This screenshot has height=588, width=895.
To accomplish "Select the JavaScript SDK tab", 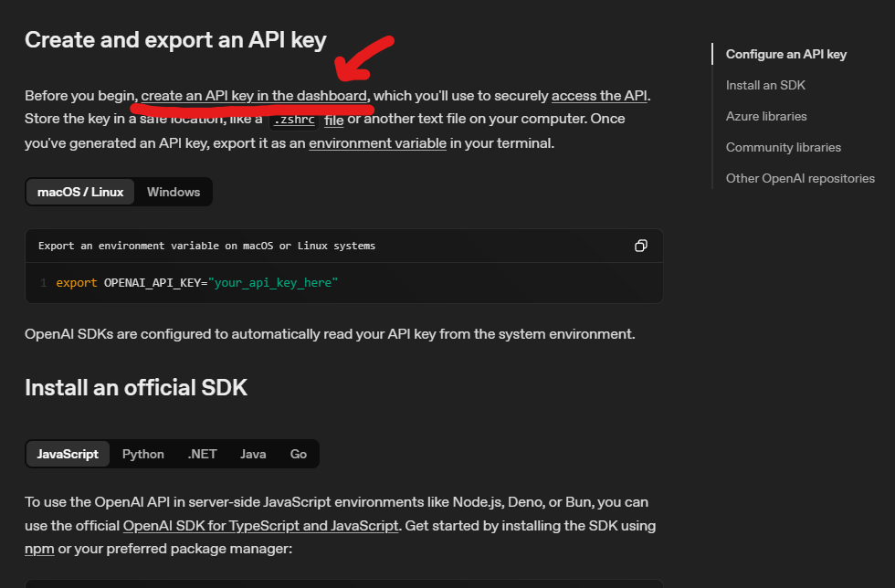I will pos(68,454).
